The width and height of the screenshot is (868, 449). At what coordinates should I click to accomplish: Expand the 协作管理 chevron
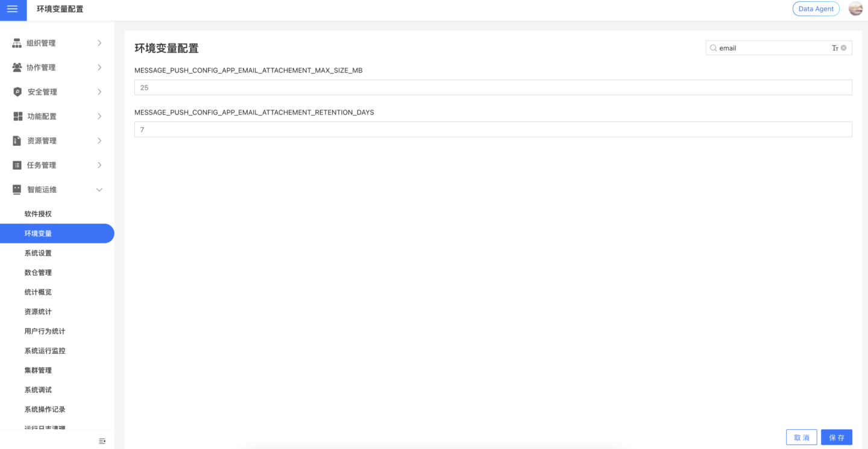[99, 68]
